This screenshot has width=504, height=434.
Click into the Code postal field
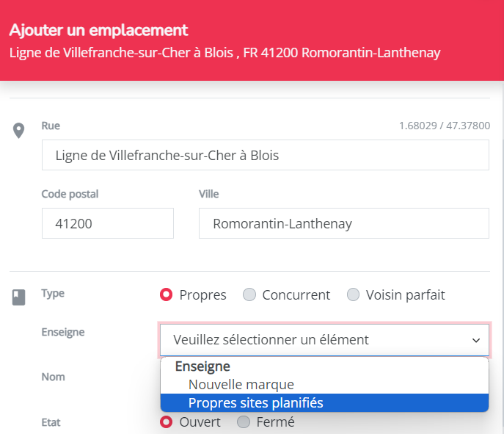coord(108,223)
